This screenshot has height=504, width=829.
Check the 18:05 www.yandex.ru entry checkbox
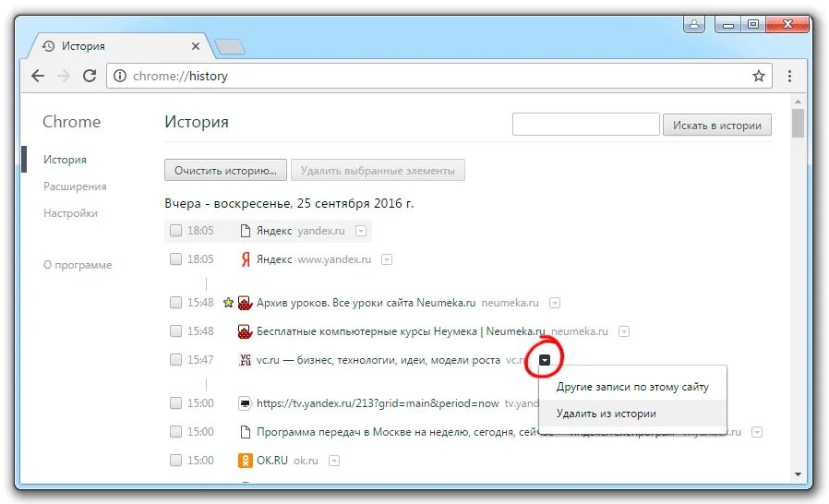175,258
